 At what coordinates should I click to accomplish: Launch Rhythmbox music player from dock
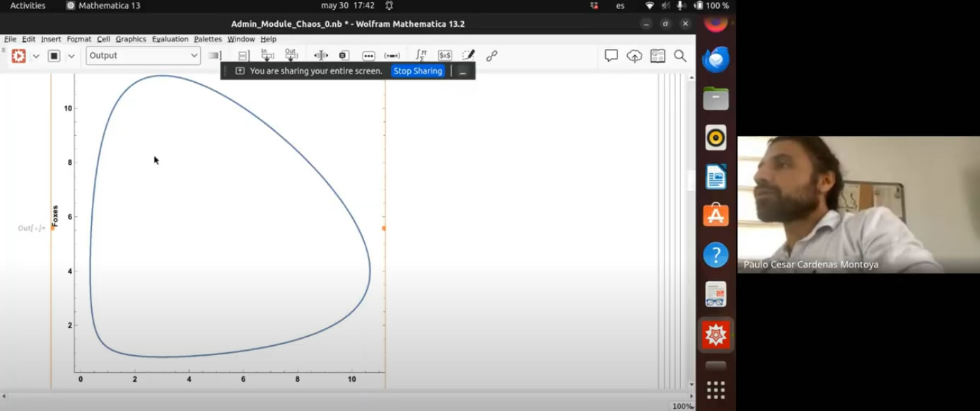pos(716,137)
